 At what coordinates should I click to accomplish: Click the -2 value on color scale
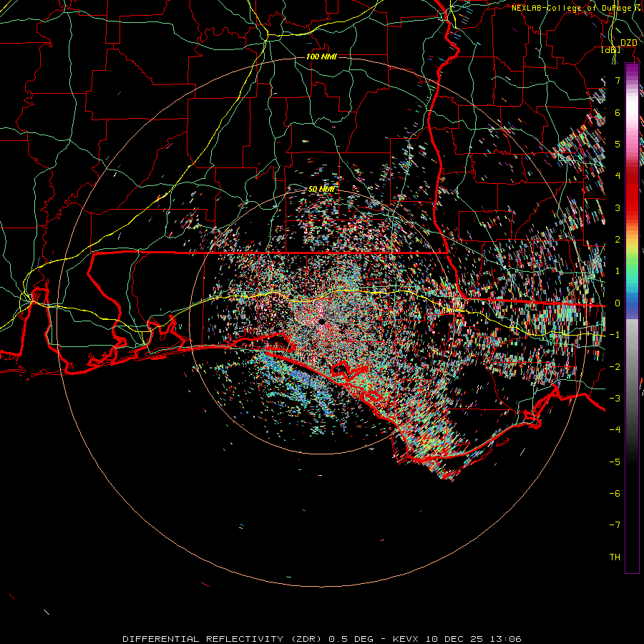tap(615, 367)
